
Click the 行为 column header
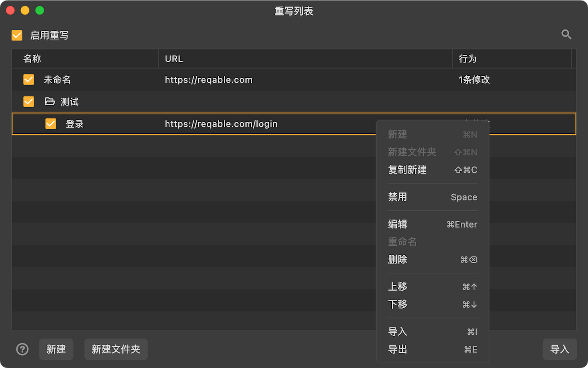[x=512, y=59]
